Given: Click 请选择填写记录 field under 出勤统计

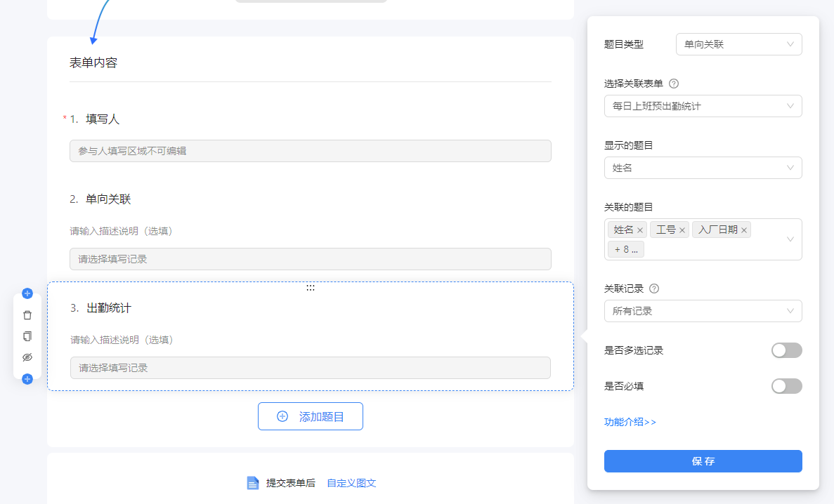Looking at the screenshot, I should point(311,368).
